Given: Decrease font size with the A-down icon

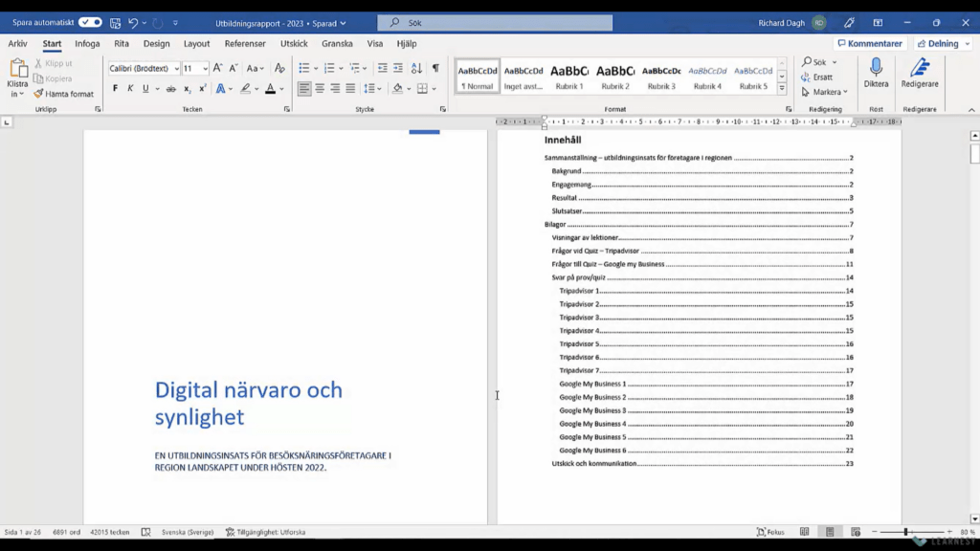Looking at the screenshot, I should [x=234, y=68].
